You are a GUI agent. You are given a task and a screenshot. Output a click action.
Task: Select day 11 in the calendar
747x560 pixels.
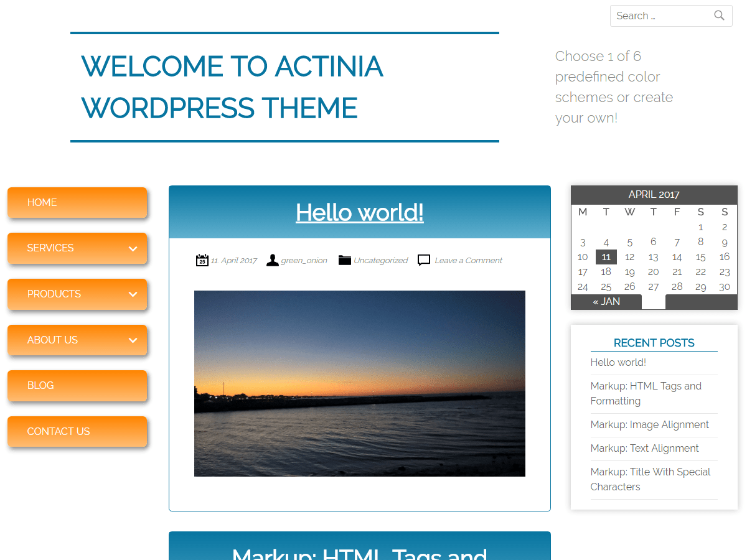point(606,257)
